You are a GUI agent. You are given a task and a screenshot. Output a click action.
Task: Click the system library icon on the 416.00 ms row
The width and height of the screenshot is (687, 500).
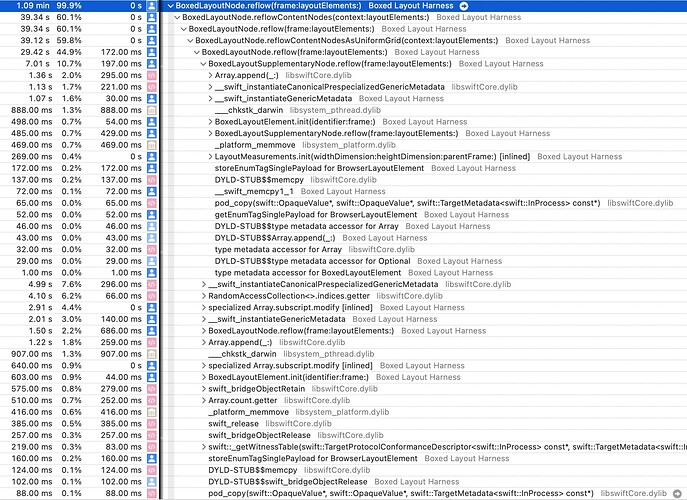pos(152,412)
